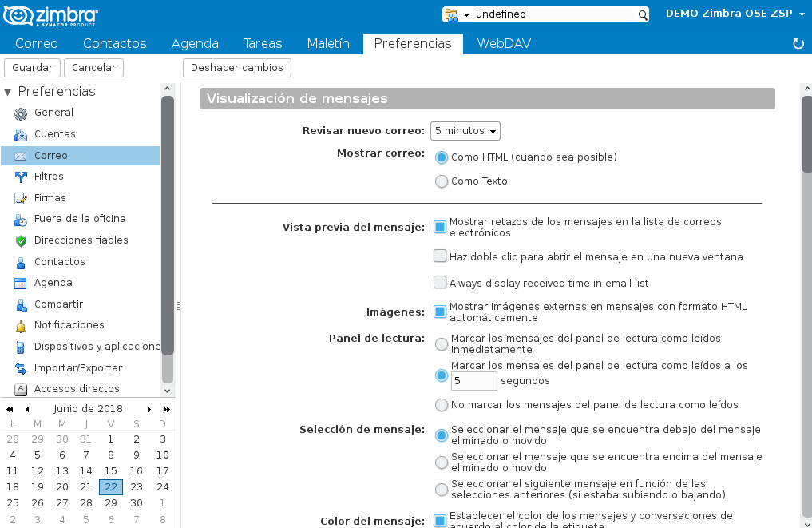Click the Agenda calendar icon in sidebar

[21, 284]
